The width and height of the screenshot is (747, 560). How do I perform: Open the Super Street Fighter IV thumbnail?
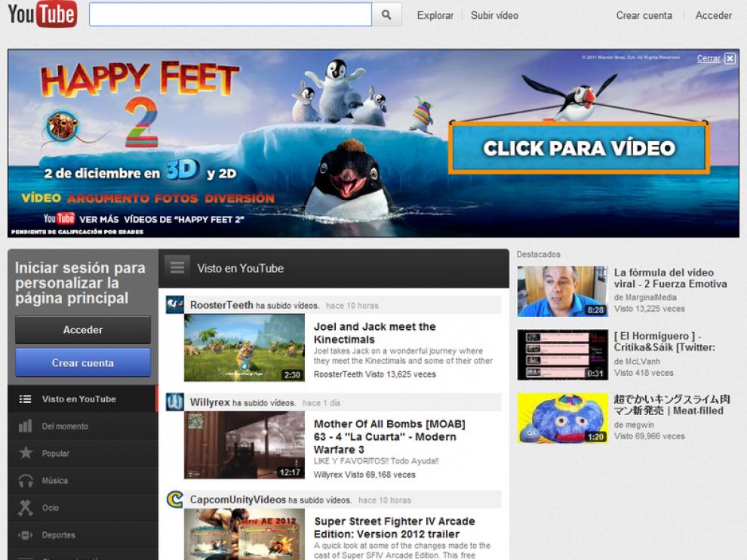(x=244, y=534)
